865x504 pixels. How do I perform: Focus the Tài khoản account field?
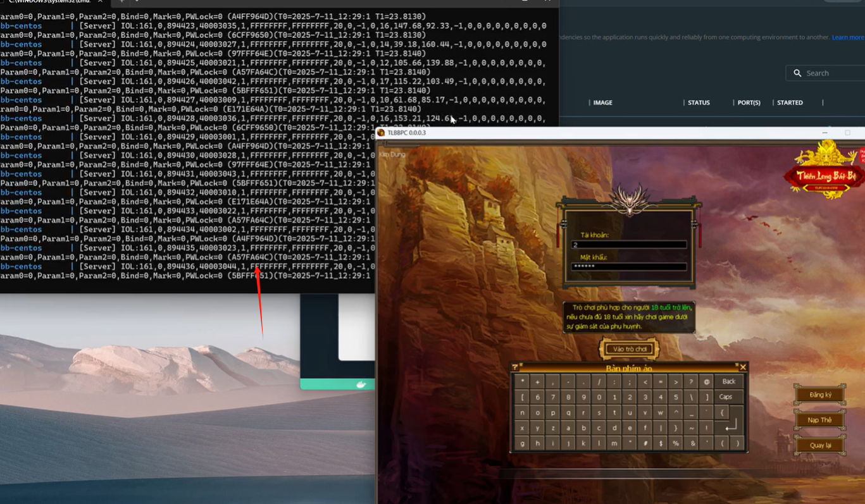[629, 245]
